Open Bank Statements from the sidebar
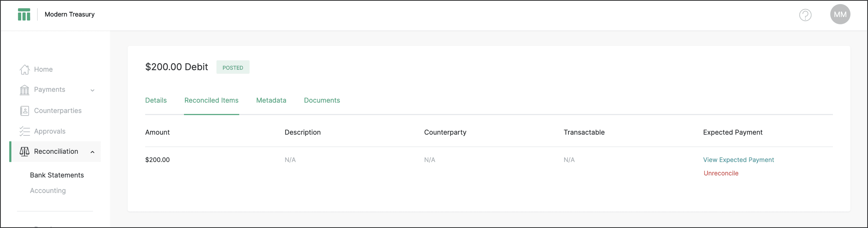Screen dimensions: 868x228 pyautogui.click(x=57, y=175)
